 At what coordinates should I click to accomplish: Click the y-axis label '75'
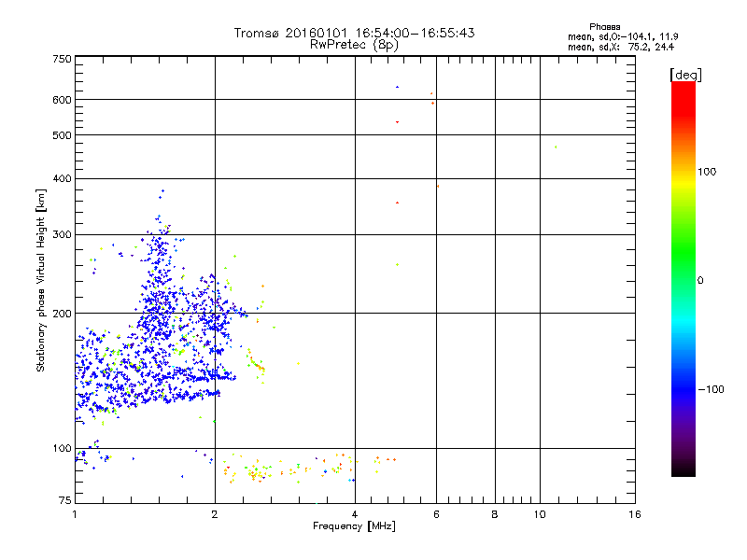pyautogui.click(x=65, y=500)
